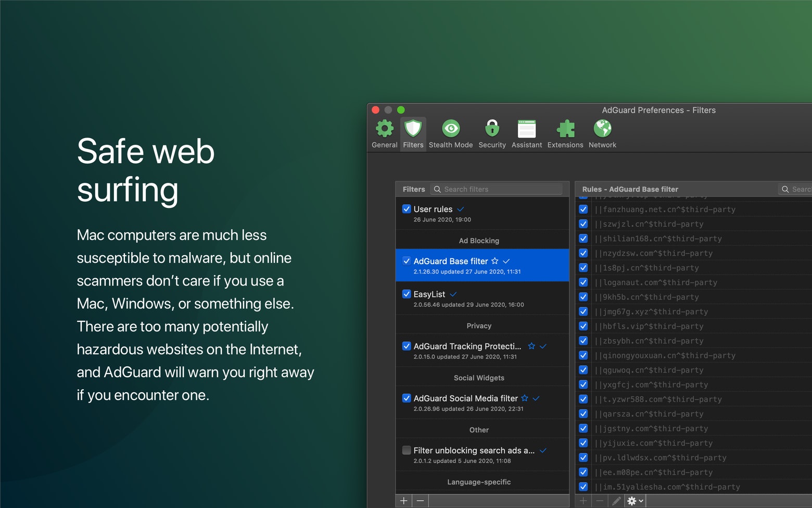Switch to Security preferences

pyautogui.click(x=492, y=134)
